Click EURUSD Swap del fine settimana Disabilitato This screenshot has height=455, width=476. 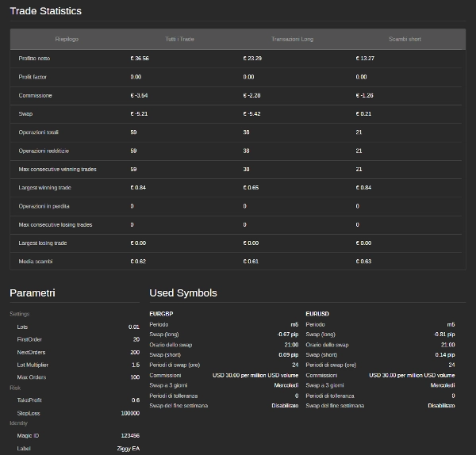pyautogui.click(x=441, y=406)
